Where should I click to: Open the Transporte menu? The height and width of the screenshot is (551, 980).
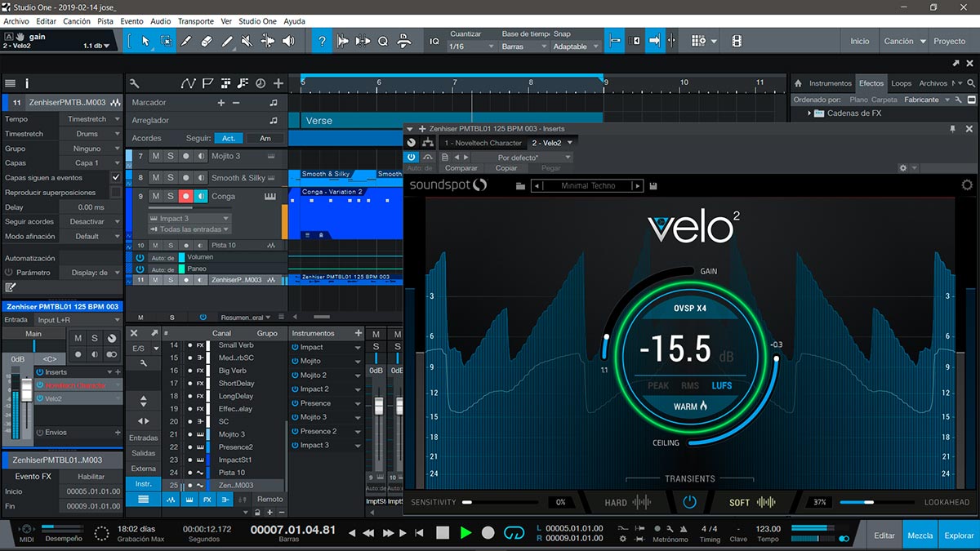tap(196, 21)
